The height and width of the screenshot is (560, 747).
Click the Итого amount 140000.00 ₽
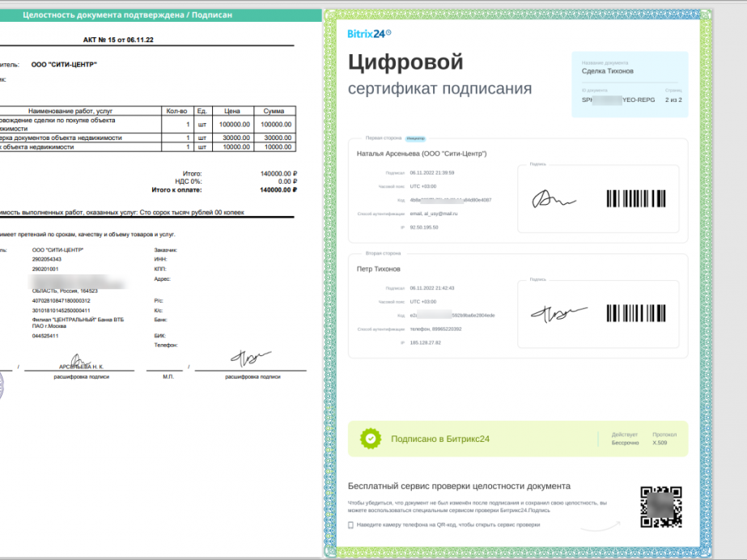[x=278, y=174]
